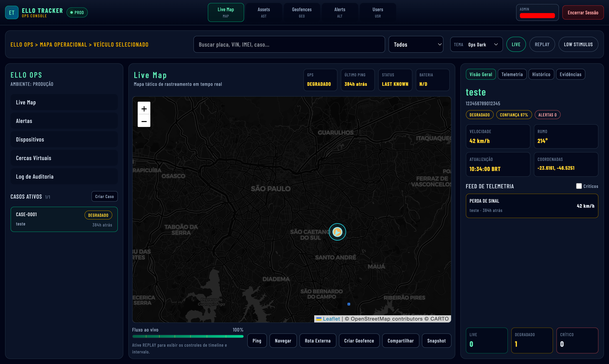
Task: Switch to REPLAY mode
Action: point(542,44)
